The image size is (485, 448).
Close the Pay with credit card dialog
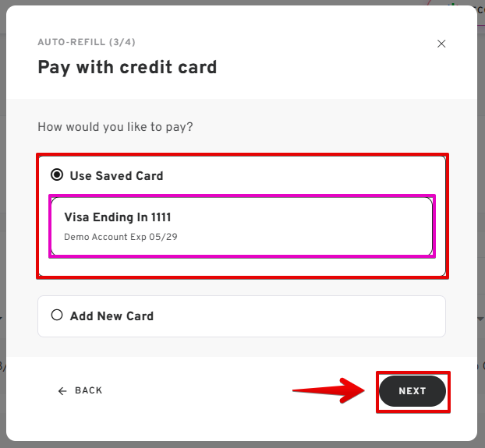coord(441,44)
